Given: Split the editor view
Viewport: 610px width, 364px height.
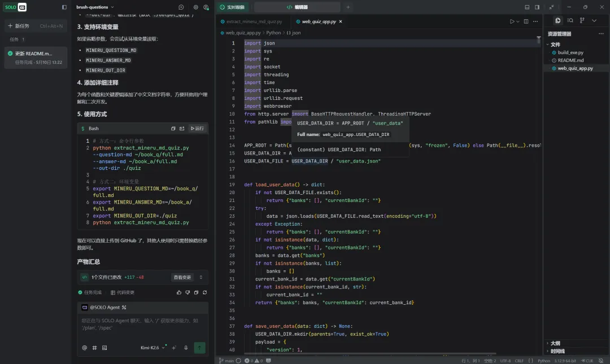Looking at the screenshot, I should (x=526, y=21).
